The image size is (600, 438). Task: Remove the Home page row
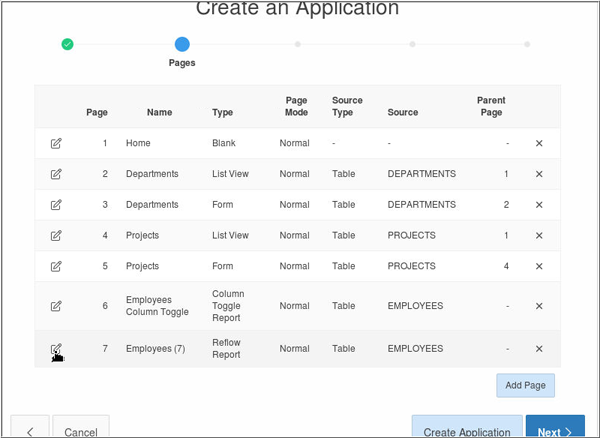(x=539, y=143)
